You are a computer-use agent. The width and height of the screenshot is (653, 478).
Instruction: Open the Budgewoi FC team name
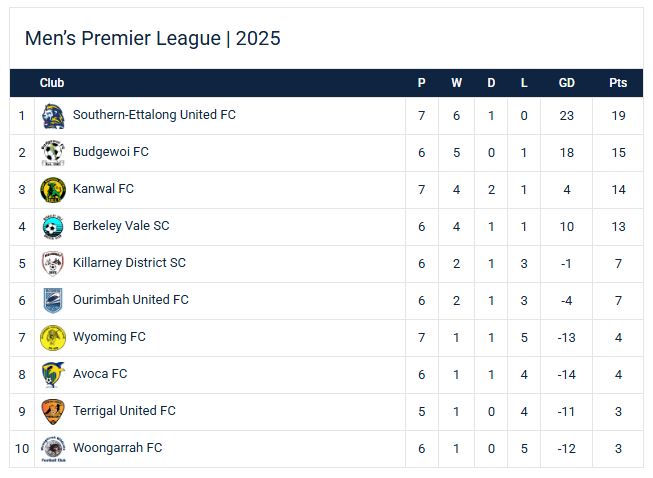(x=111, y=152)
